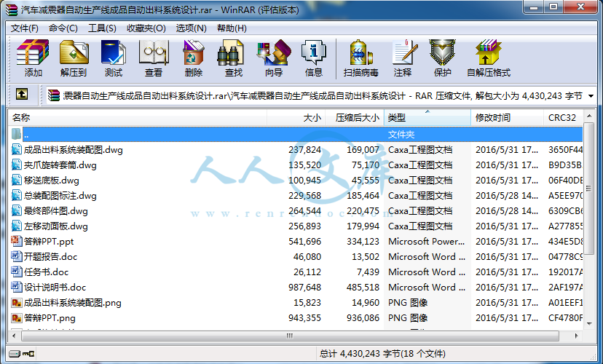Click the 解压到 (Extract to) toolbar icon

click(x=74, y=52)
